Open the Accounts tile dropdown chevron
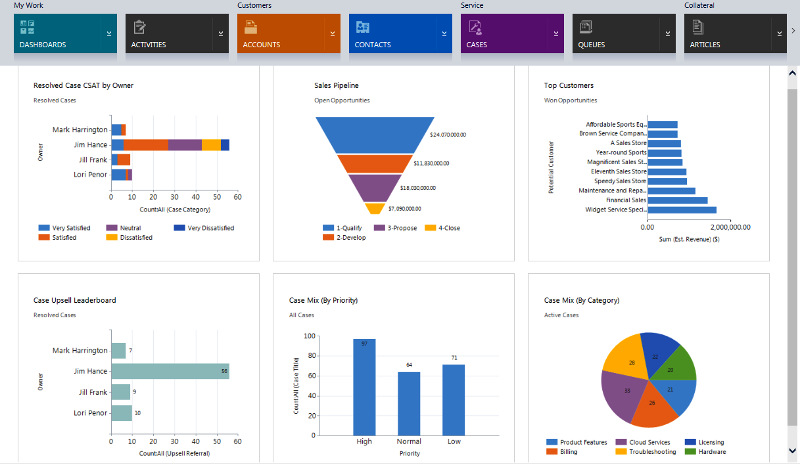The image size is (800, 464). pyautogui.click(x=332, y=34)
